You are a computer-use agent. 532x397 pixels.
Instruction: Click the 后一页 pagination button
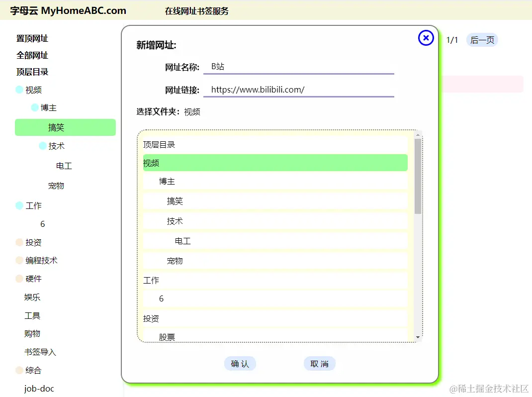(481, 40)
